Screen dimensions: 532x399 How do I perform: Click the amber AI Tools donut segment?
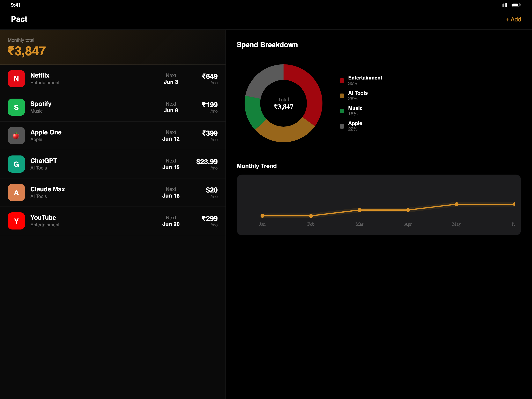pos(286,132)
